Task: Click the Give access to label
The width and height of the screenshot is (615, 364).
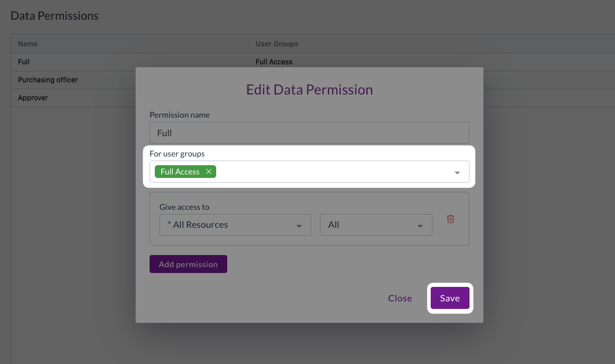Action: pyautogui.click(x=184, y=207)
